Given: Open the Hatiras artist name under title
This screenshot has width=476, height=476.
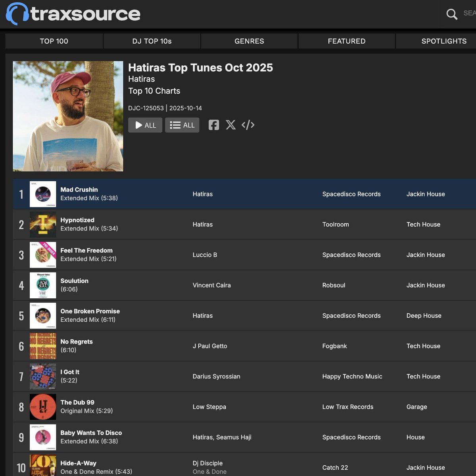Looking at the screenshot, I should tap(142, 79).
